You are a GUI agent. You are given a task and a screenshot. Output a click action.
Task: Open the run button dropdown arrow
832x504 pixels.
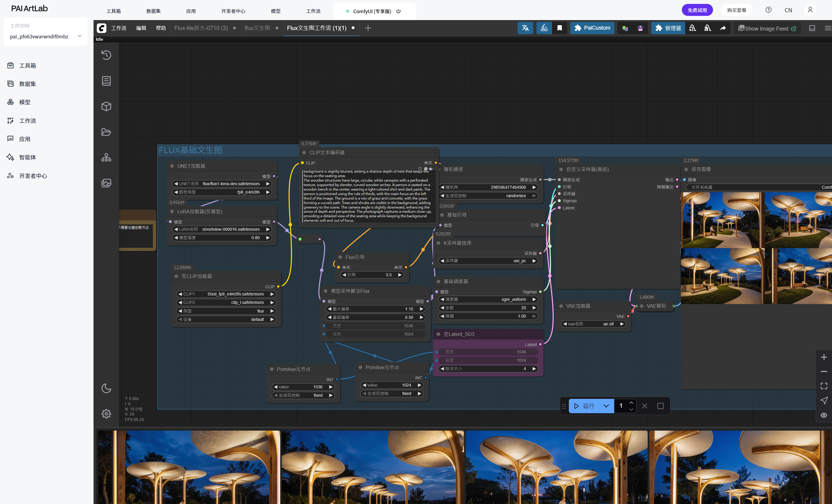click(606, 406)
